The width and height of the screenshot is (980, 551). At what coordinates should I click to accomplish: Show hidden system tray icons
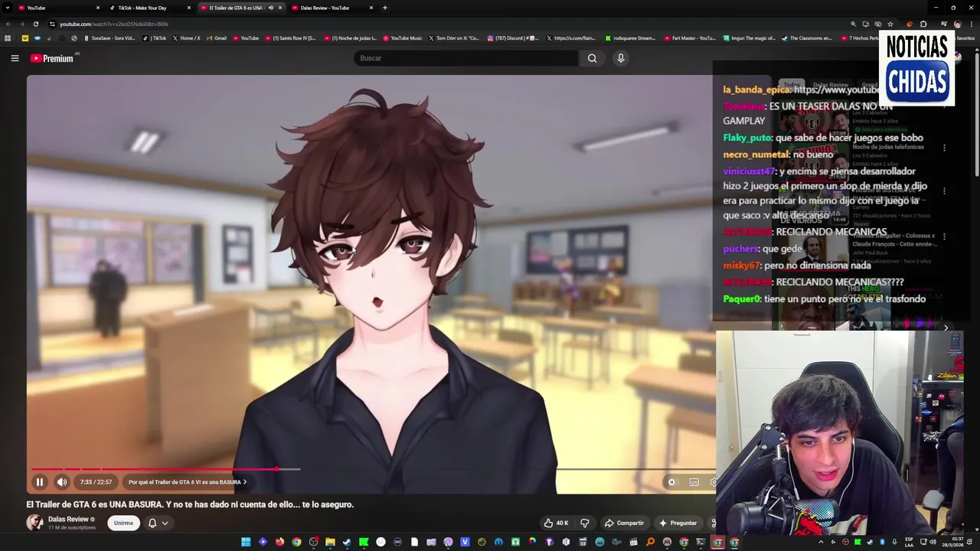pyautogui.click(x=821, y=542)
